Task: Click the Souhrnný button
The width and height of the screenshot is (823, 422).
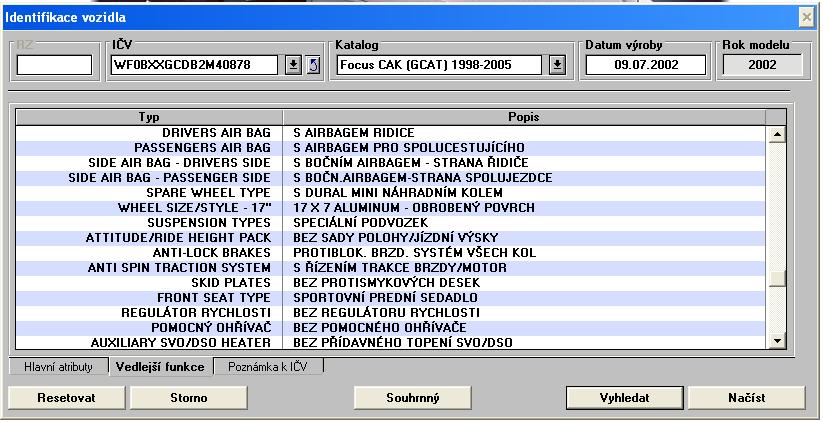Action: coord(413,397)
